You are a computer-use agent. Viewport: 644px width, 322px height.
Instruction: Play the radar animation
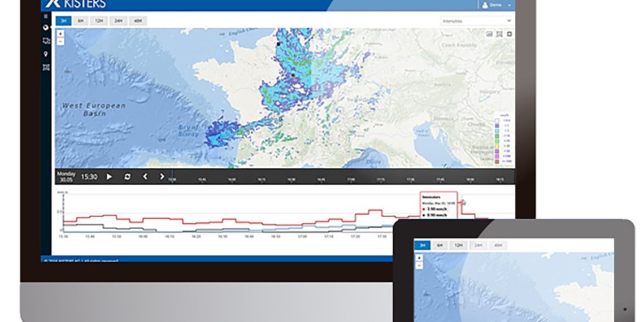[109, 177]
